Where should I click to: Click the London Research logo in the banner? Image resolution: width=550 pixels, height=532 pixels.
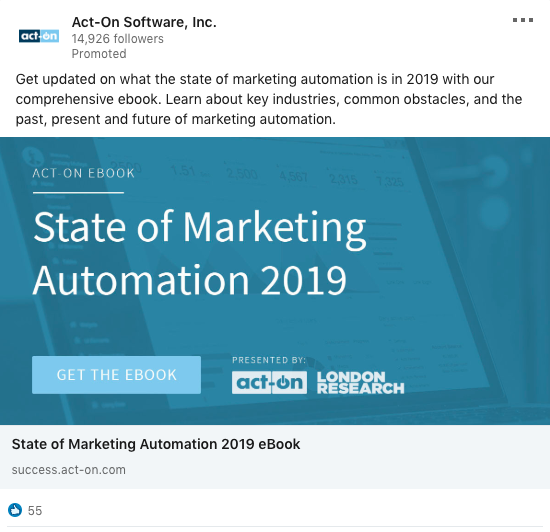pyautogui.click(x=361, y=383)
